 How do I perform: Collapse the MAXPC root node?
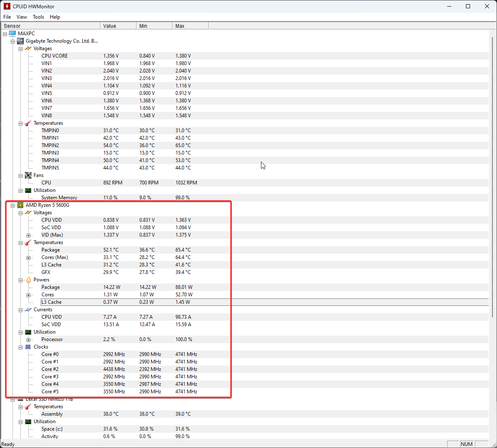tap(5, 34)
